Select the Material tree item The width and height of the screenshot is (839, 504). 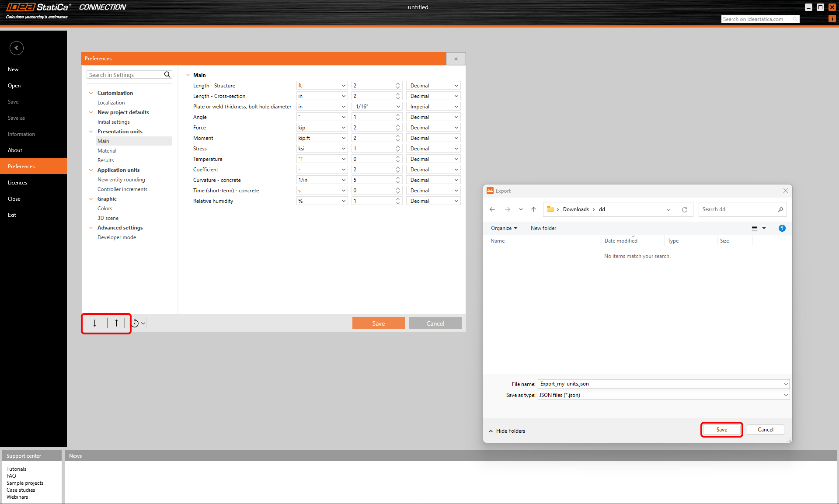107,151
